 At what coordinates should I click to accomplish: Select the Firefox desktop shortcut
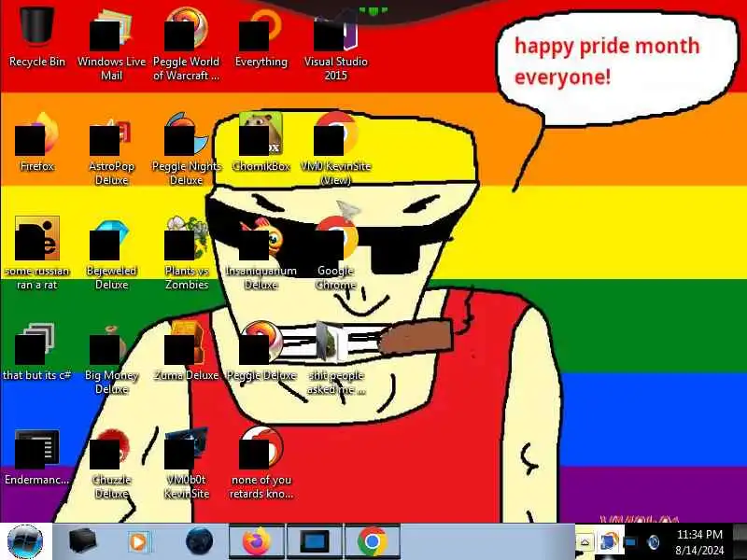[37, 142]
